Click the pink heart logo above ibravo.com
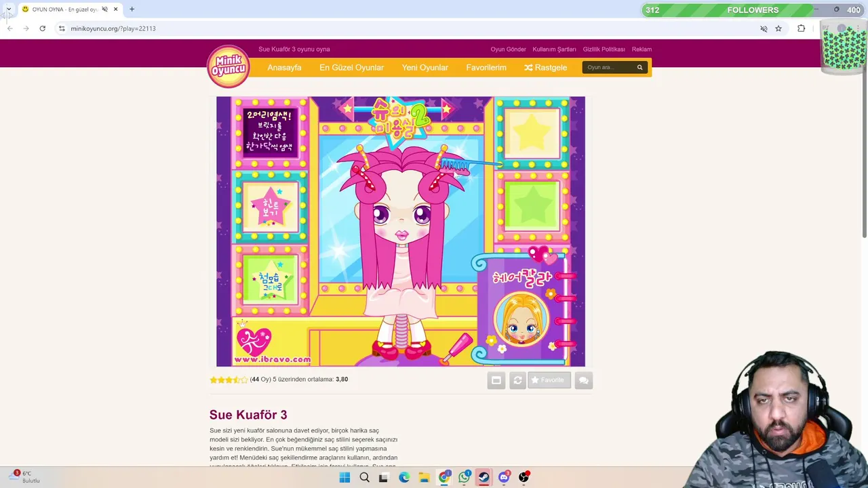 point(254,340)
